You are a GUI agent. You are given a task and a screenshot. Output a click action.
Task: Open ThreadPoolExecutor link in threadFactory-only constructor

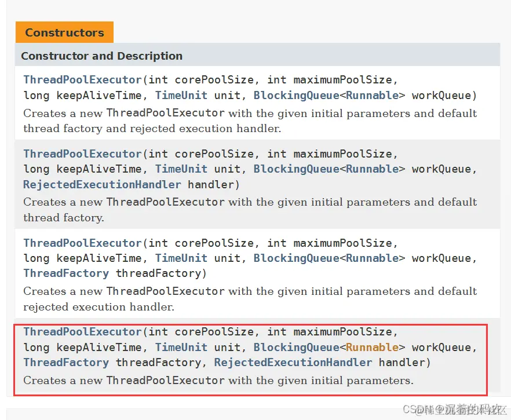coord(83,243)
